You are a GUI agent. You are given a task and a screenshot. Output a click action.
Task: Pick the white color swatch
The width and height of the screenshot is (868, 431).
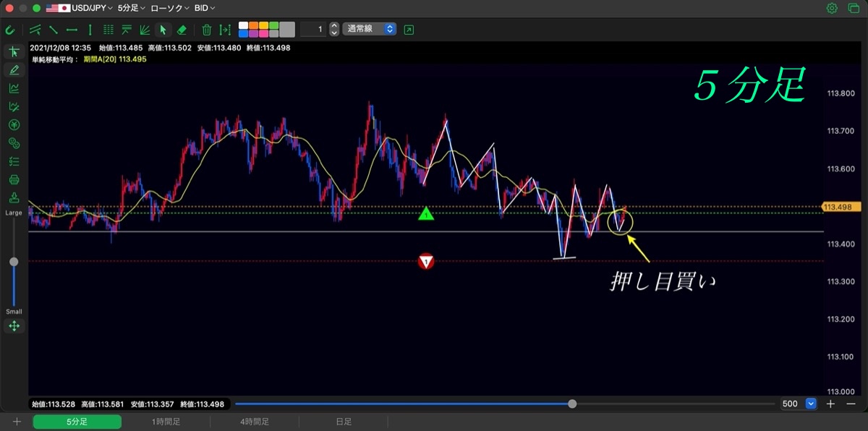tap(243, 25)
